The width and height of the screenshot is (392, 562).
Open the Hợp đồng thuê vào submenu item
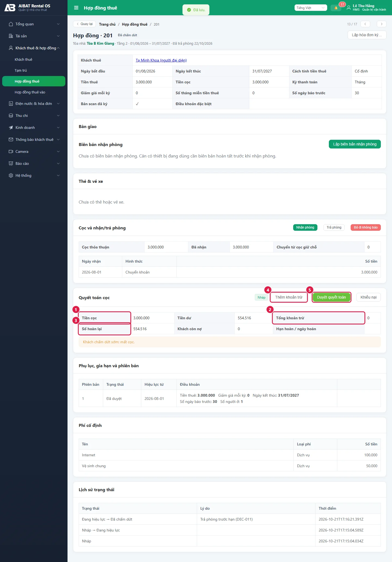(34, 92)
